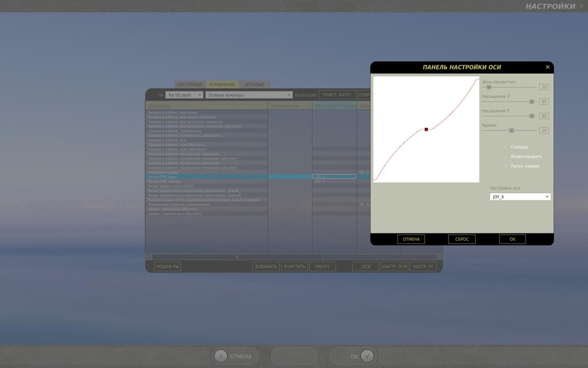Open the ЛА aircraft dropdown showing Ка-50 реал
The width and height of the screenshot is (588, 368).
coord(184,95)
